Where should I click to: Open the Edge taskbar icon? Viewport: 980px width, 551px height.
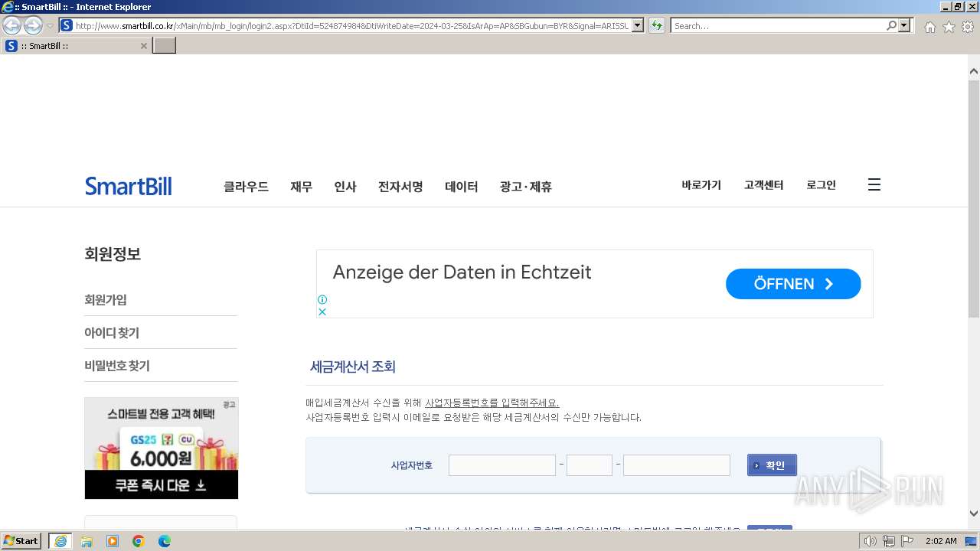(x=165, y=541)
